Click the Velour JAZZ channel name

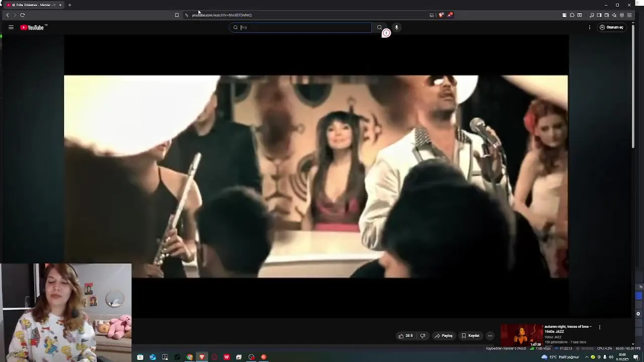pyautogui.click(x=553, y=337)
